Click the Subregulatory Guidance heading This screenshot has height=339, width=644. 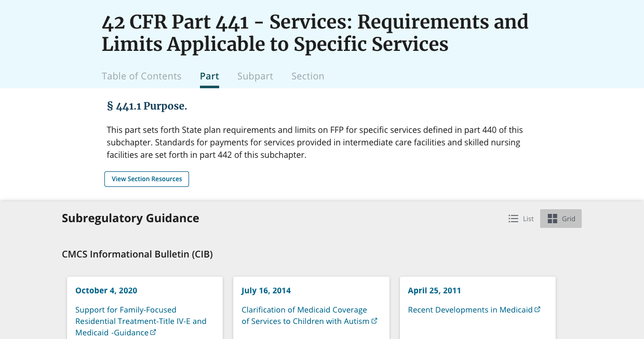point(130,218)
